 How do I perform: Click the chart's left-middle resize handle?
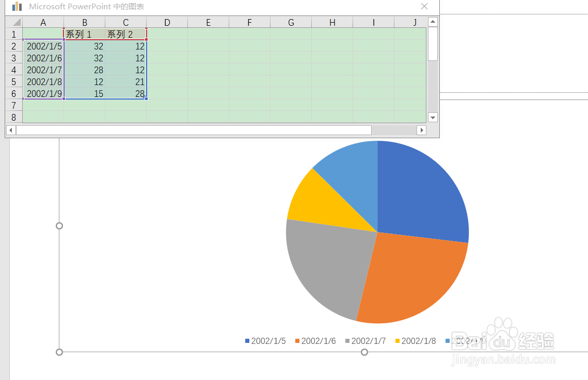59,226
